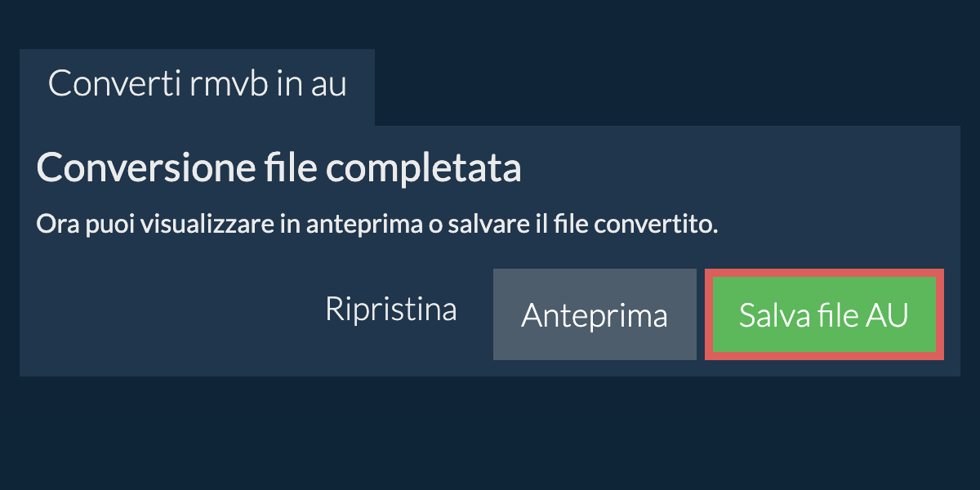Image resolution: width=980 pixels, height=490 pixels.
Task: Reset the conversion using Ripristina
Action: tap(390, 310)
